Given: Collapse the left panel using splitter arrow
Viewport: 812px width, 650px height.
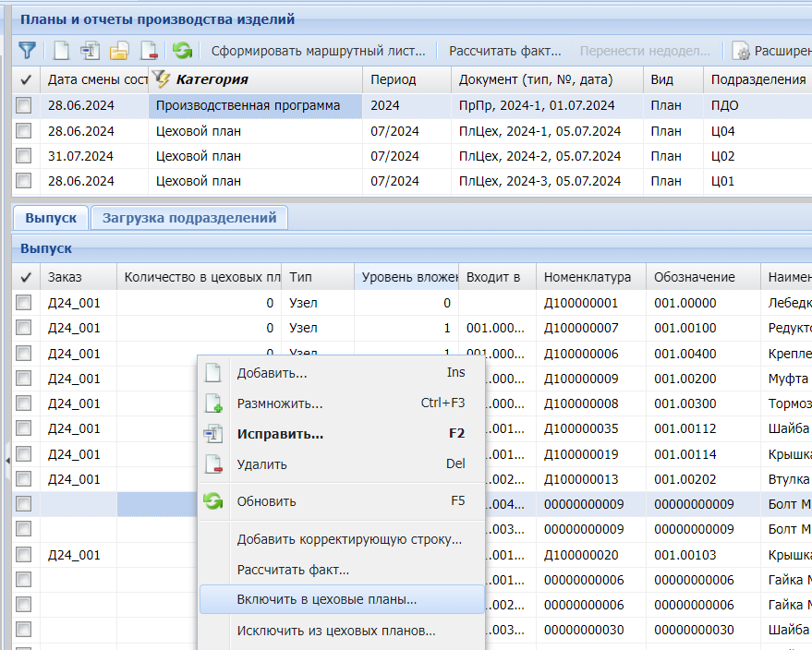Looking at the screenshot, I should point(6,459).
